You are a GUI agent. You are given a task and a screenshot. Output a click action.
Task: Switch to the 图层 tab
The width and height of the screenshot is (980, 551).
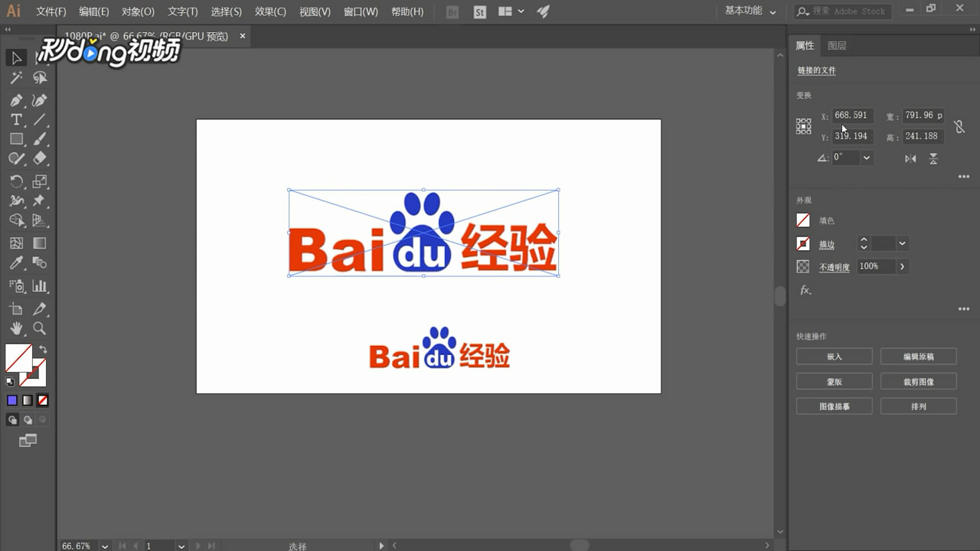coord(837,46)
